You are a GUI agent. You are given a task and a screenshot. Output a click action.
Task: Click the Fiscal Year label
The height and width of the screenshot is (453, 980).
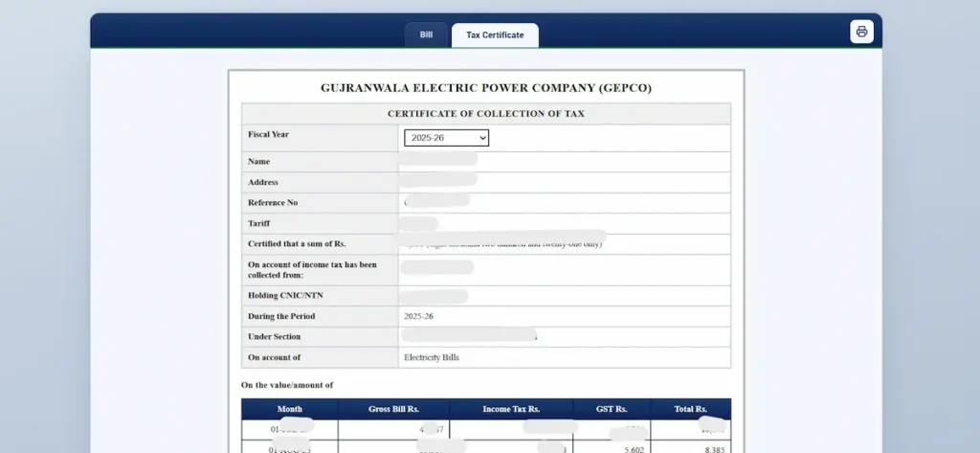click(x=268, y=134)
